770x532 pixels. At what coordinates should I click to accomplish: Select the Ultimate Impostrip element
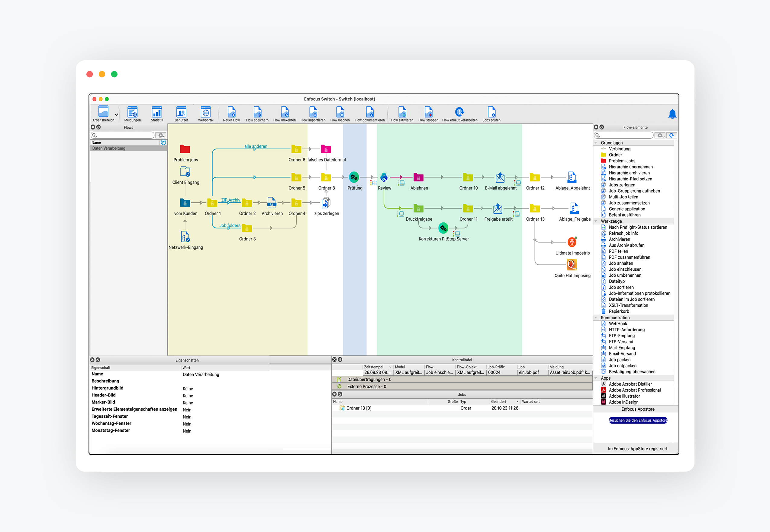point(572,242)
